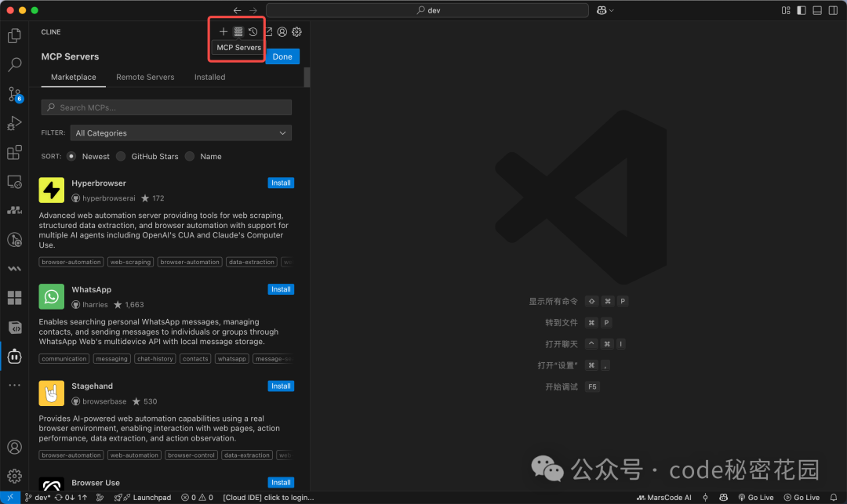
Task: Sort marketplace by GitHub Stars
Action: [120, 156]
